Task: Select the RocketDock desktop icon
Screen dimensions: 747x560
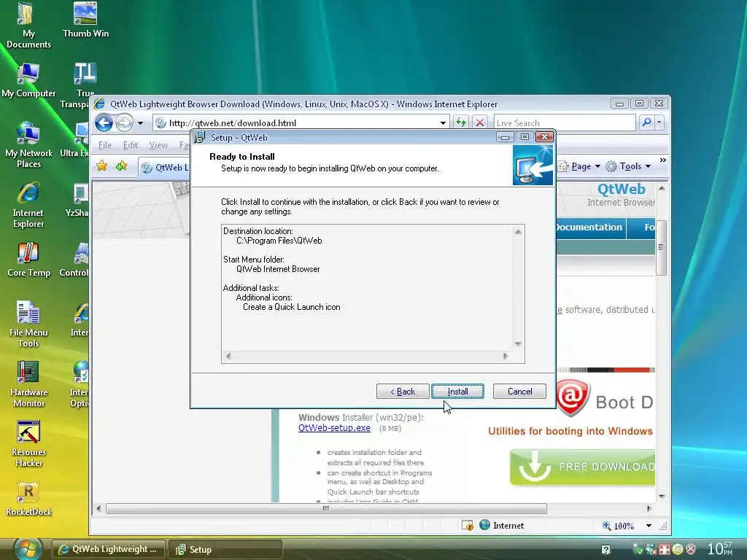Action: click(x=28, y=499)
